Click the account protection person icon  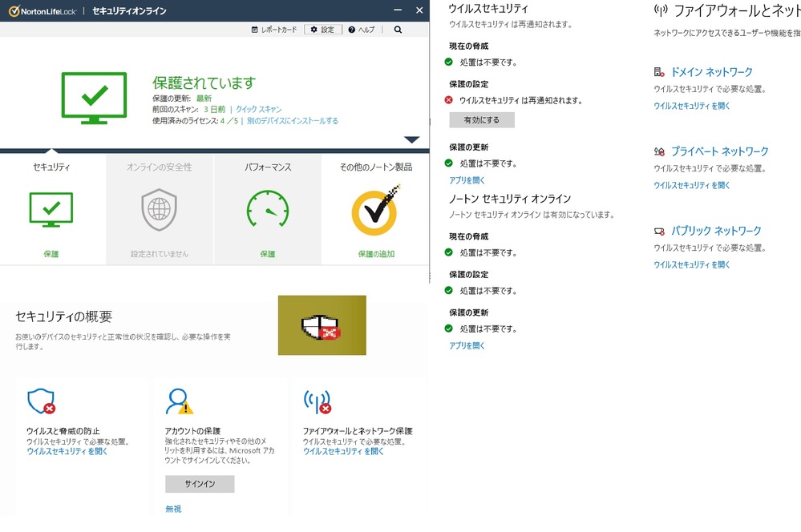[180, 402]
